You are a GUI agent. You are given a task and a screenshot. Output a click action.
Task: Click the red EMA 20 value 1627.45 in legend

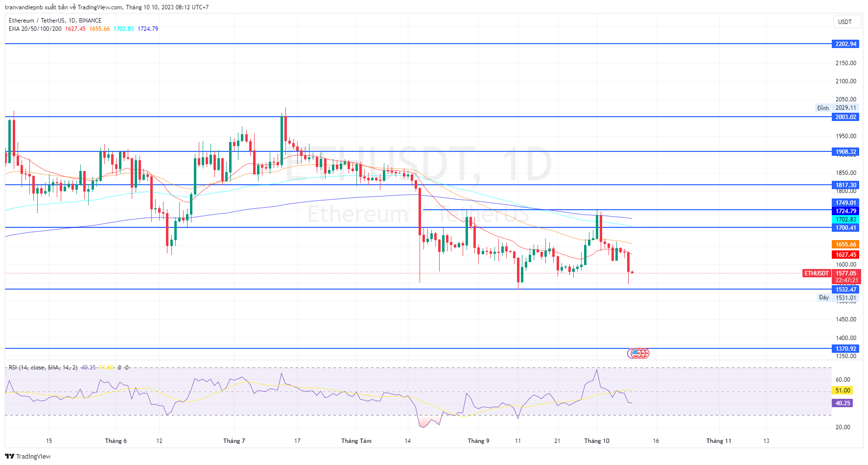click(75, 29)
